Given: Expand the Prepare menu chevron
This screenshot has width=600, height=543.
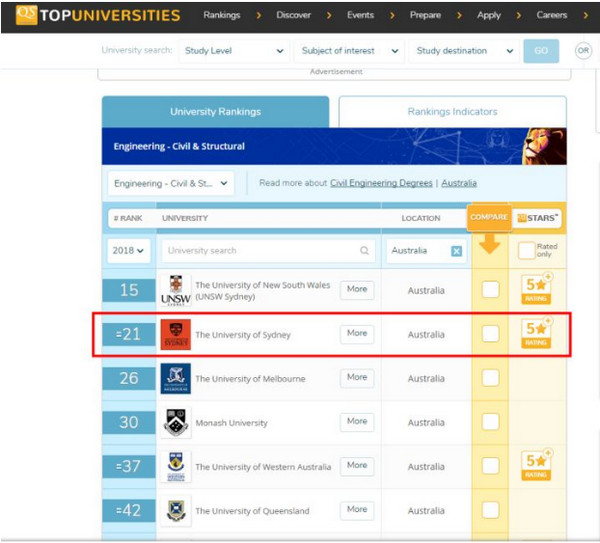Looking at the screenshot, I should pos(459,15).
